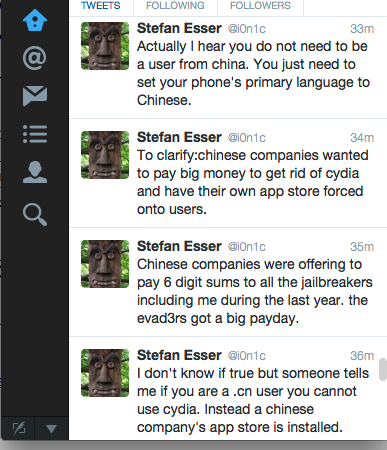Switch to the FOLLOWERS tab
This screenshot has width=387, height=450.
coord(260,6)
